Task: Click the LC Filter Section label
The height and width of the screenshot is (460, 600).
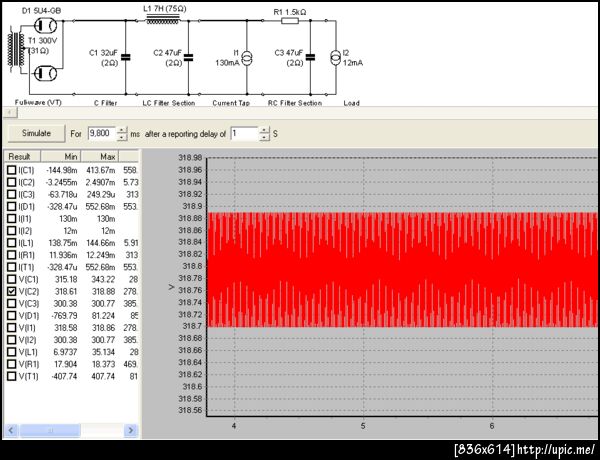Action: 169,103
